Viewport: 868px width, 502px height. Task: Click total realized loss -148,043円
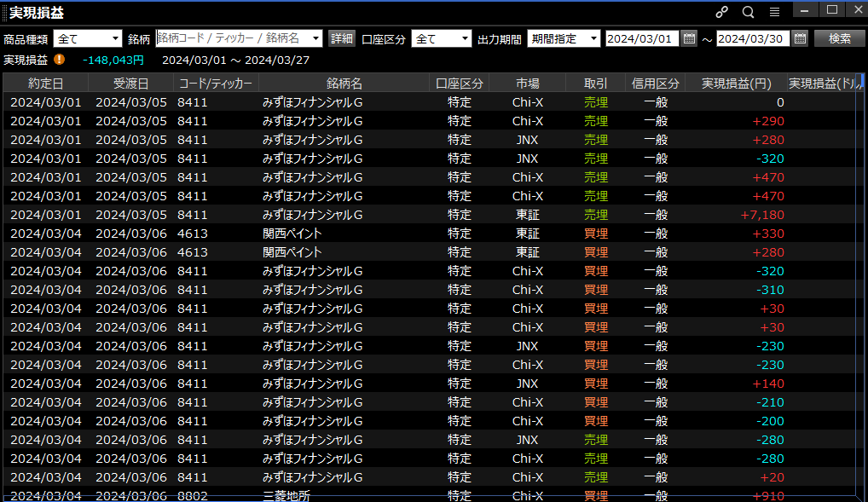113,60
